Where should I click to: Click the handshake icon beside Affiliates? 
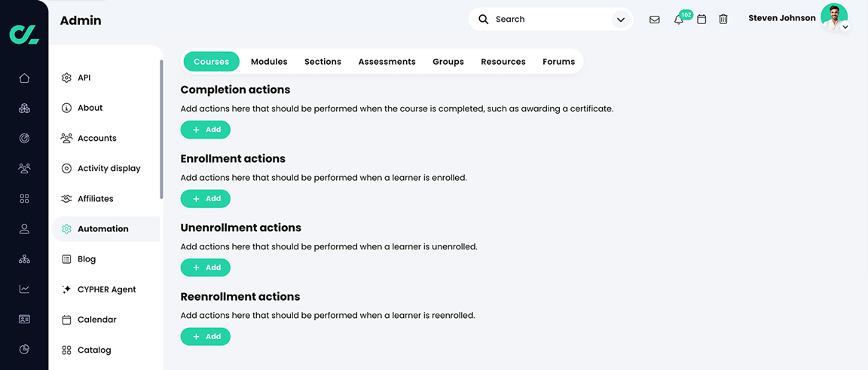click(66, 198)
